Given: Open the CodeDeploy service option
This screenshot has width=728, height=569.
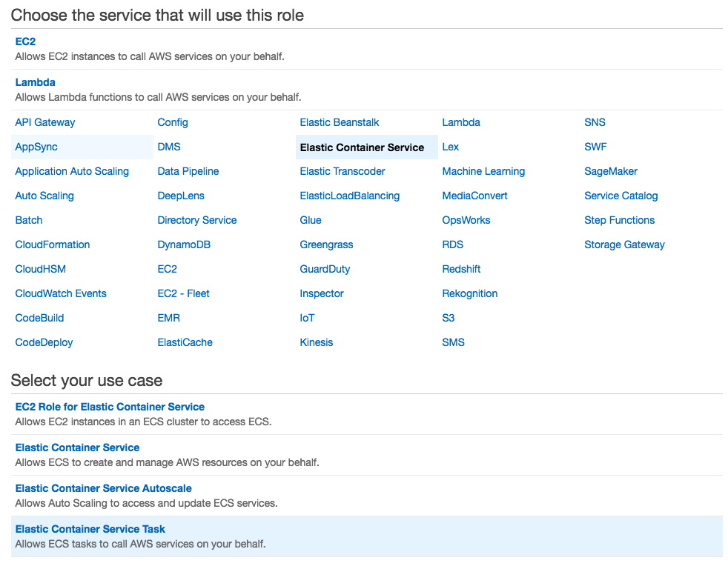Looking at the screenshot, I should point(44,342).
